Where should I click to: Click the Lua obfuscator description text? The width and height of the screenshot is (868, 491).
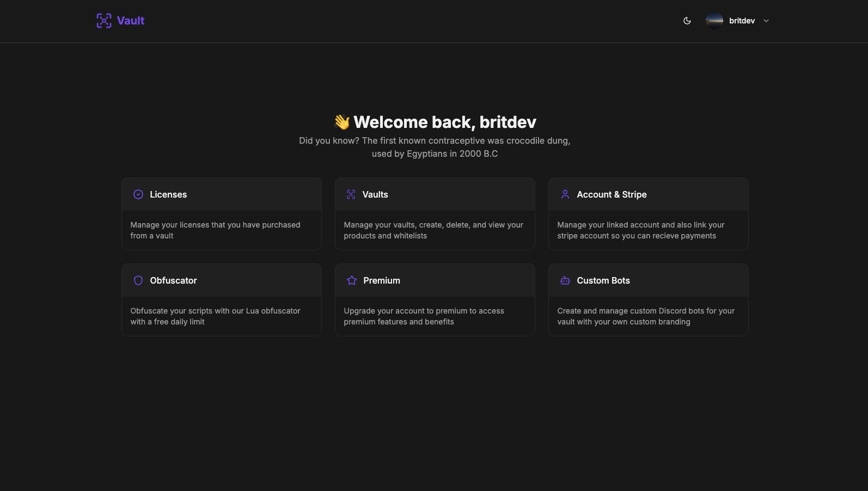[x=215, y=316]
